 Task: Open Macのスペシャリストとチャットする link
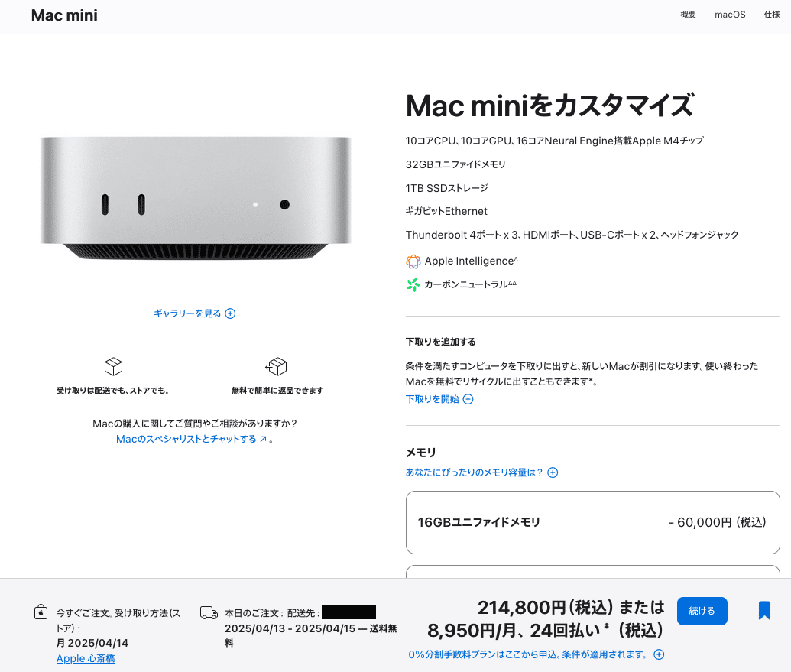192,439
